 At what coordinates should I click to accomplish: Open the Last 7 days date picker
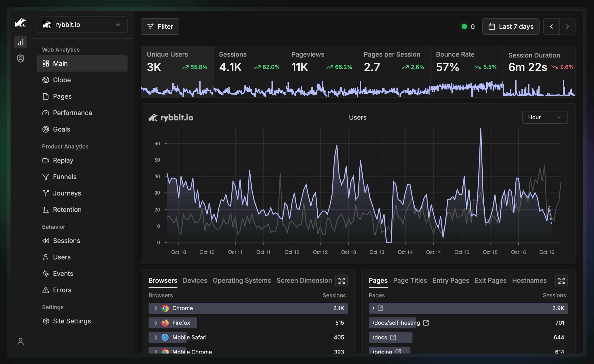click(x=511, y=26)
